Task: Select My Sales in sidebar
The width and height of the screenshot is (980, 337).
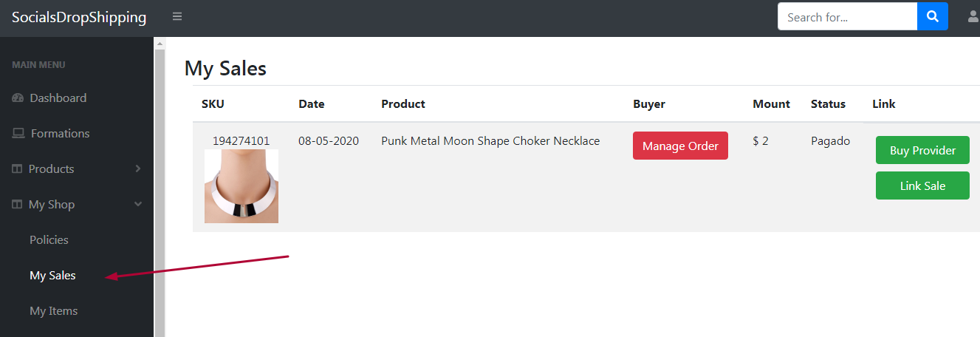Action: (52, 276)
